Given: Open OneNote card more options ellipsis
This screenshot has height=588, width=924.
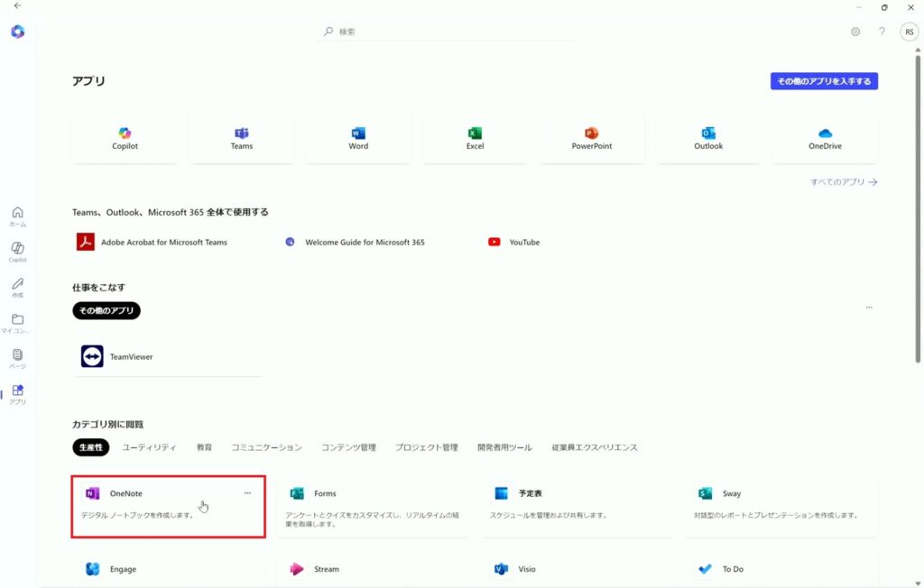Looking at the screenshot, I should pyautogui.click(x=247, y=493).
